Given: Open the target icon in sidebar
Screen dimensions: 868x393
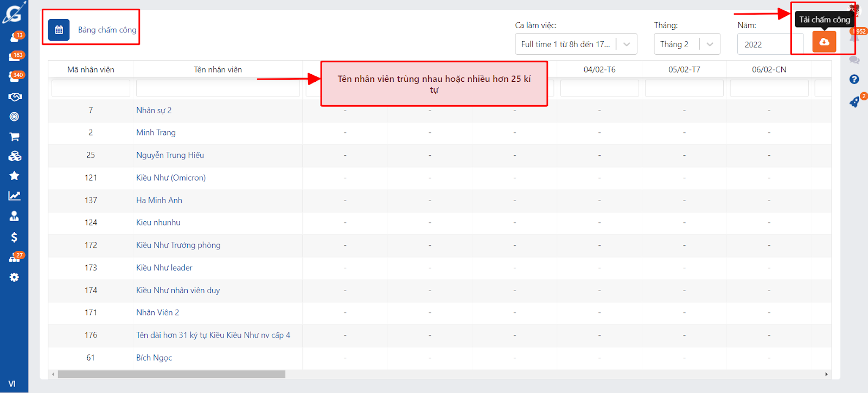Looking at the screenshot, I should [x=15, y=117].
